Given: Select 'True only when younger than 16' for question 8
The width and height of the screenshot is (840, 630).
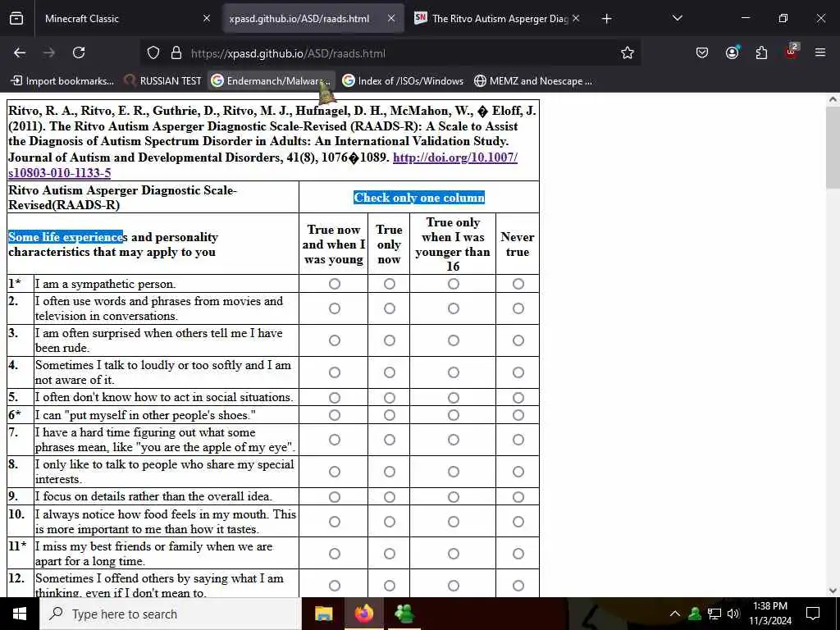Looking at the screenshot, I should (453, 472).
